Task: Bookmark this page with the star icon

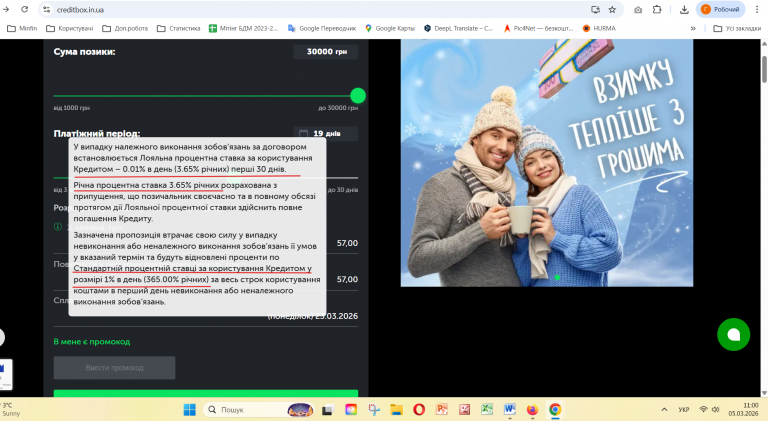Action: click(612, 9)
